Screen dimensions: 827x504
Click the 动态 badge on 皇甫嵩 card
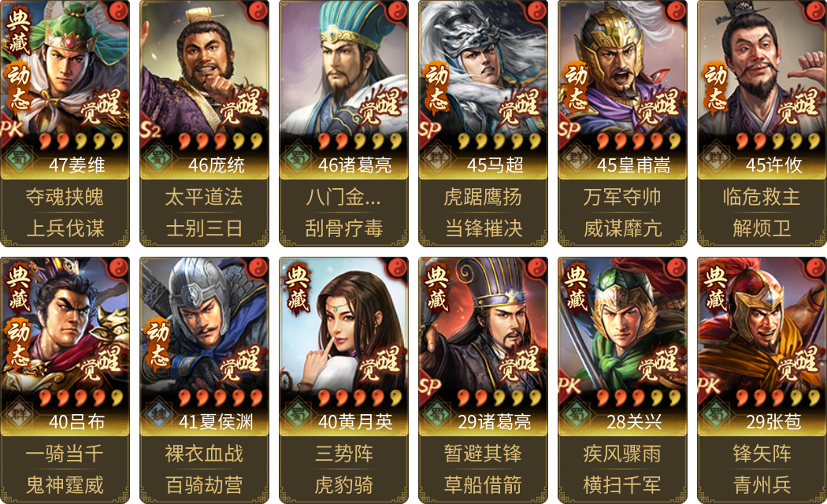(576, 87)
